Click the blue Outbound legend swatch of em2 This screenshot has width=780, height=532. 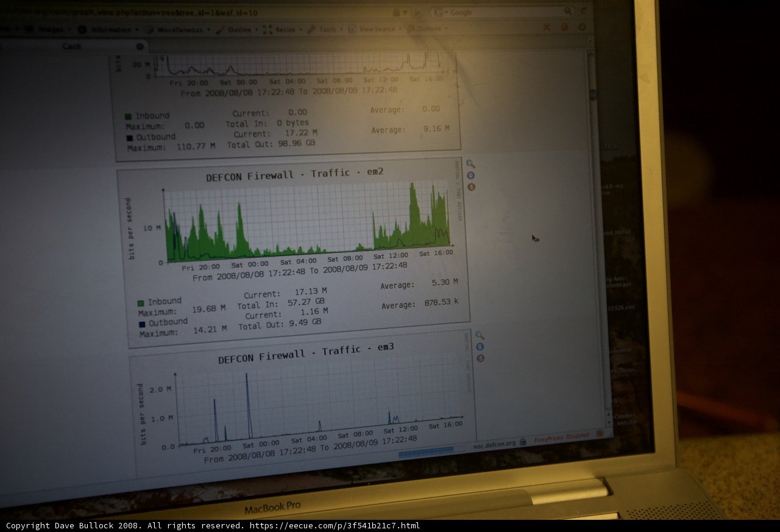142,324
